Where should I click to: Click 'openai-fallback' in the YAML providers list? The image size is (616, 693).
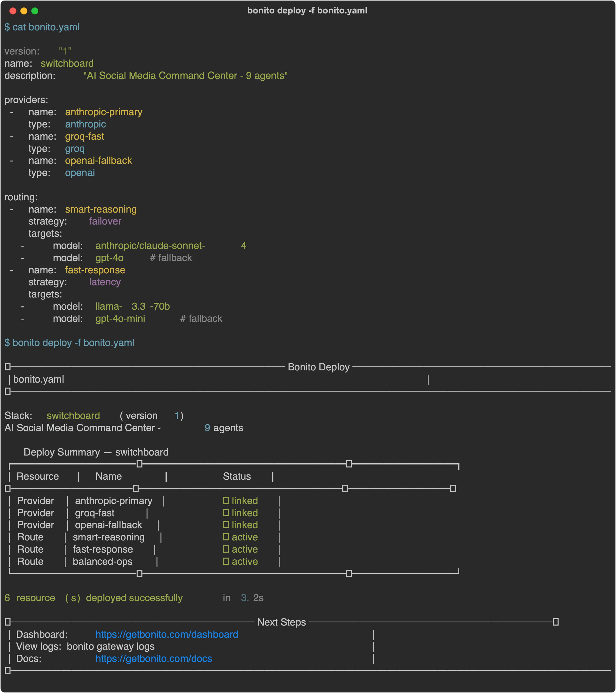tap(99, 161)
